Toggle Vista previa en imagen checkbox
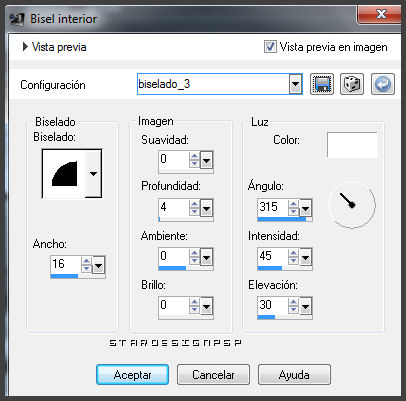This screenshot has width=406, height=401. tap(270, 47)
